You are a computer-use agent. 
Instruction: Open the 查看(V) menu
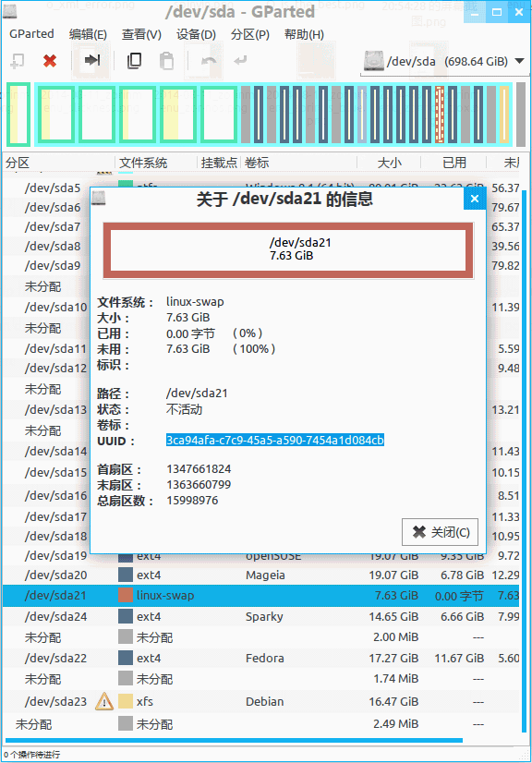click(x=141, y=34)
